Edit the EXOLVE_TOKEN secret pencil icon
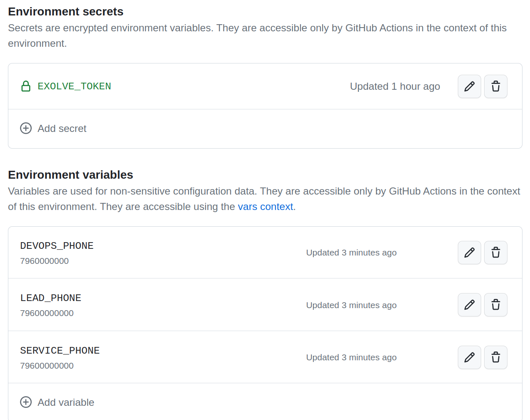Screen dimensions: 530x420 click(x=469, y=86)
